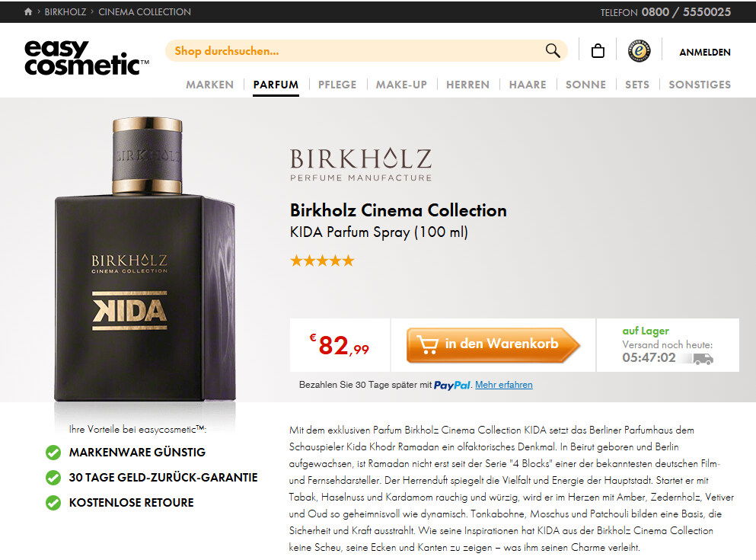Viewport: 756px width, 560px height.
Task: Click the PayPal logo
Action: (x=451, y=385)
